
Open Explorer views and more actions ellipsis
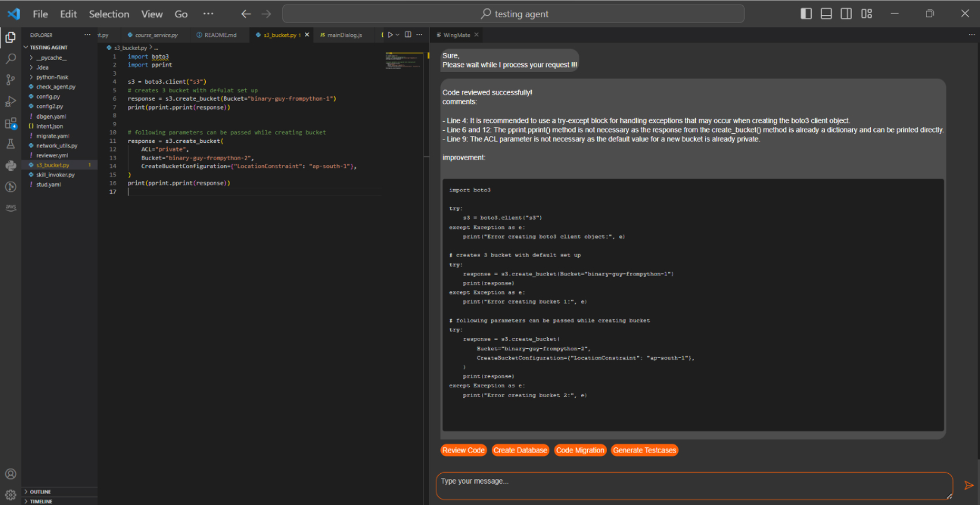point(88,35)
